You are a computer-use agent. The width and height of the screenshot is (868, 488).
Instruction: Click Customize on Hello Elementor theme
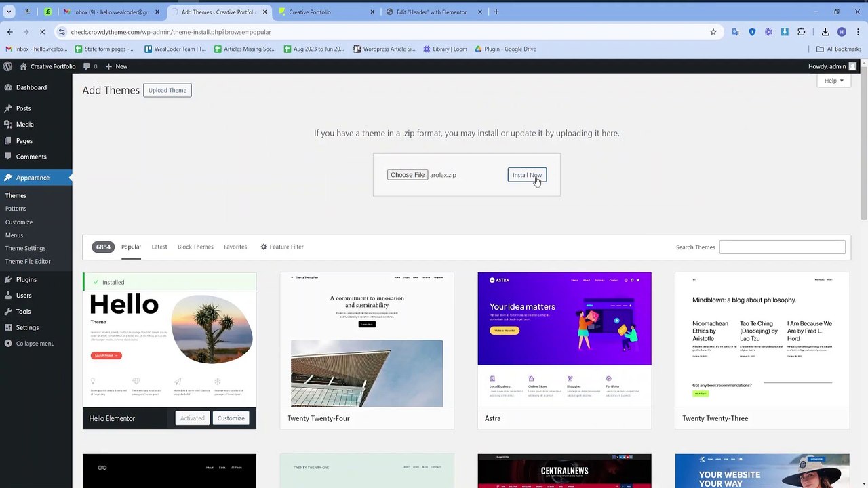(231, 418)
